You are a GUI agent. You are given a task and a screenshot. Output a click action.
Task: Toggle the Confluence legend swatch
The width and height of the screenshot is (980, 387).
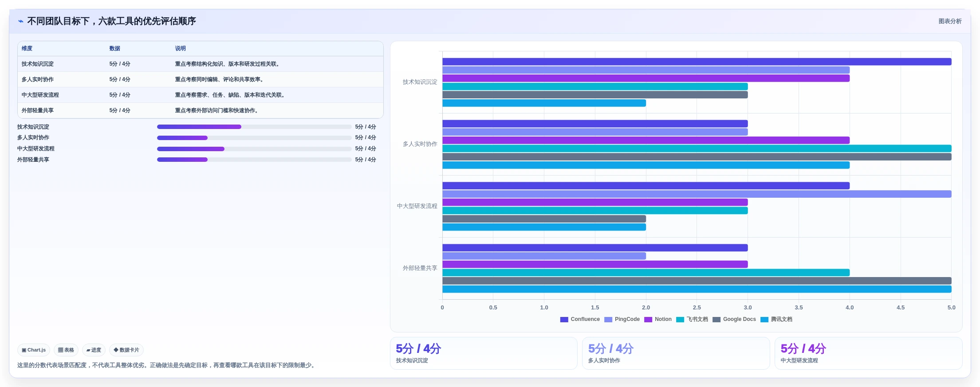[x=564, y=319]
